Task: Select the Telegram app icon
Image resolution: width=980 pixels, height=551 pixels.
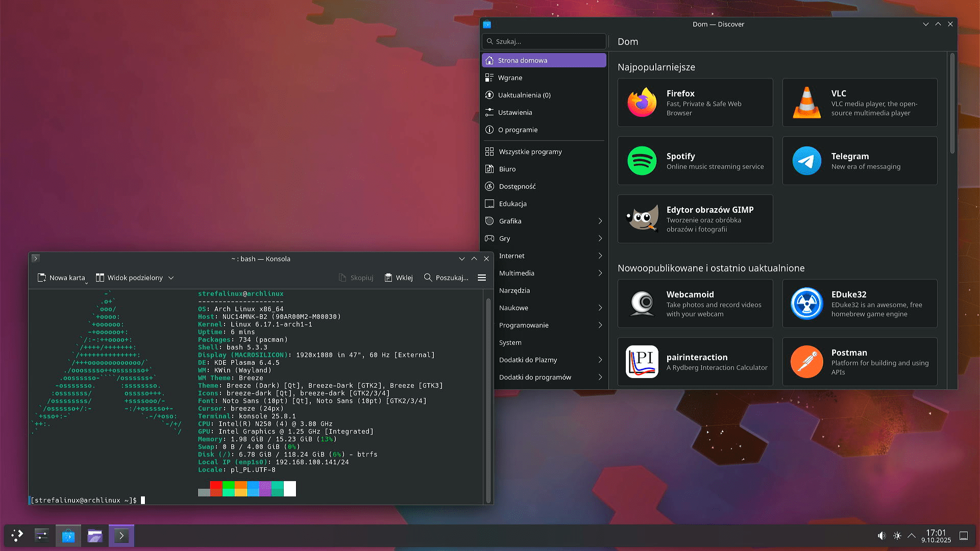Action: click(806, 161)
